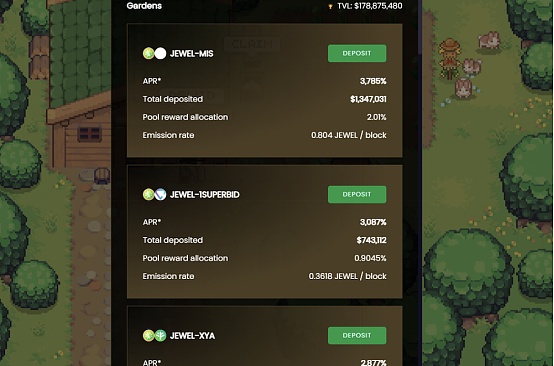Click the scarecrow in the garden
The width and height of the screenshot is (554, 366).
[449, 58]
